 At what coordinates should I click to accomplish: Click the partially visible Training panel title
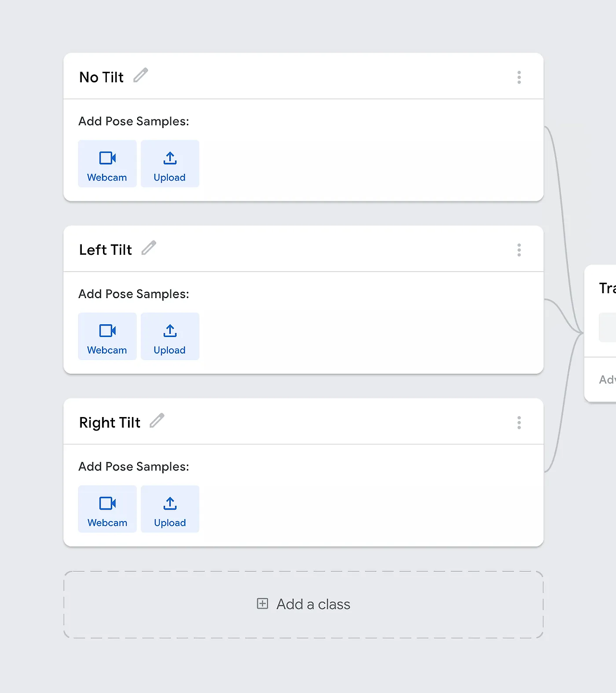click(x=607, y=288)
